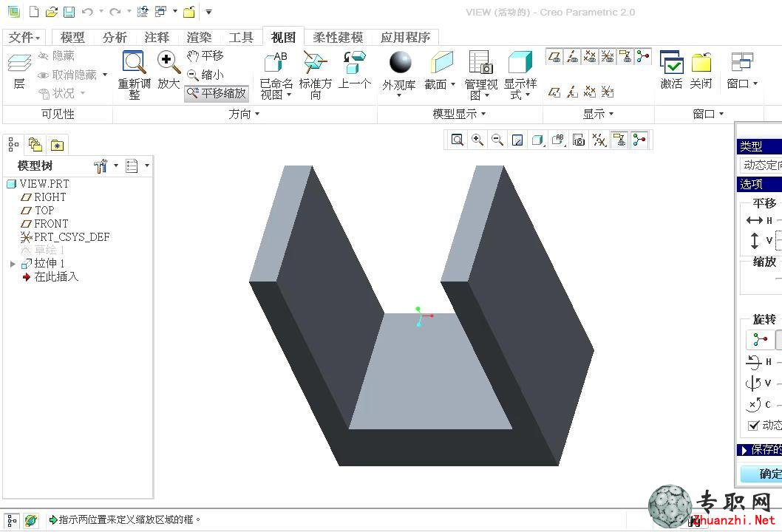
Task: Select the 缩小 (Zoom Out) tool
Action: 205,75
